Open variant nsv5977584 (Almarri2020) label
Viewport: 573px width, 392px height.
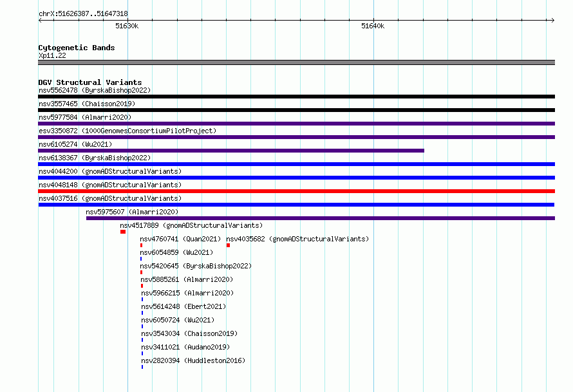click(x=85, y=117)
